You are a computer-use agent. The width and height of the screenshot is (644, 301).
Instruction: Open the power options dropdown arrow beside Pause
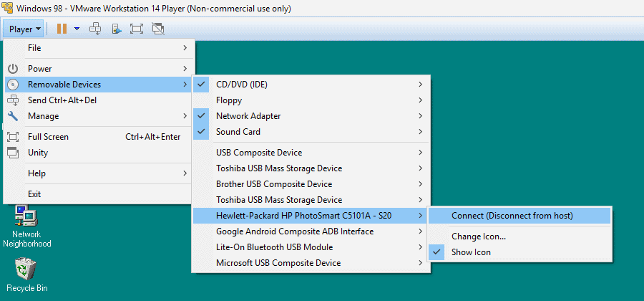[x=77, y=29]
